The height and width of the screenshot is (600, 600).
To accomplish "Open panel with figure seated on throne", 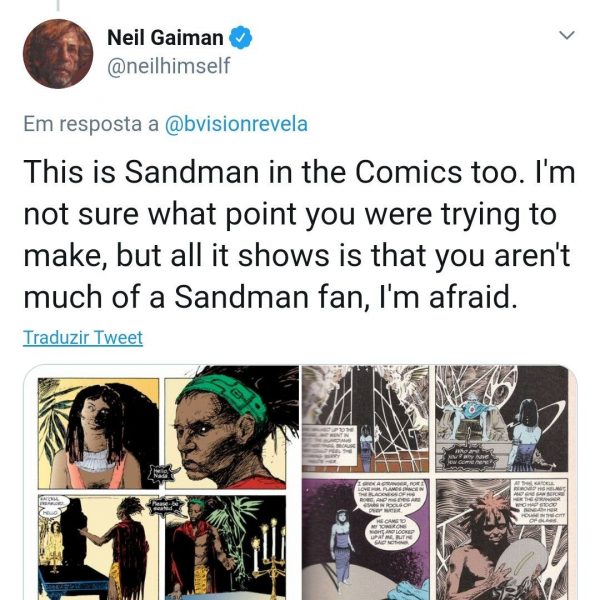I will [x=502, y=419].
